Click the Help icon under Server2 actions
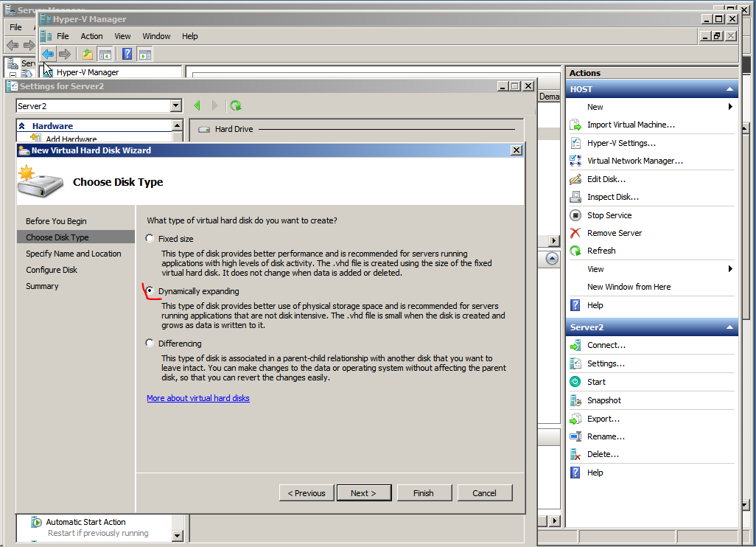 coord(575,473)
